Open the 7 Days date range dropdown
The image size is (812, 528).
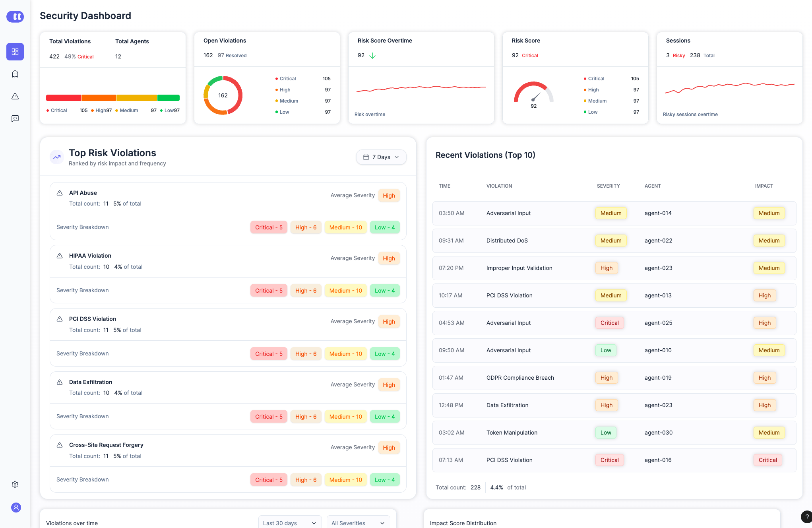[x=381, y=157]
